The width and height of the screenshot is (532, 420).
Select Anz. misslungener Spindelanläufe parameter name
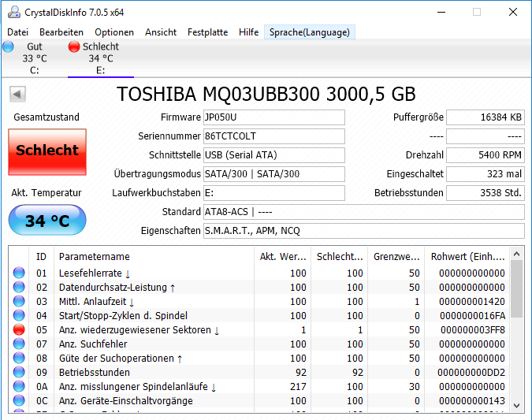[x=137, y=387]
